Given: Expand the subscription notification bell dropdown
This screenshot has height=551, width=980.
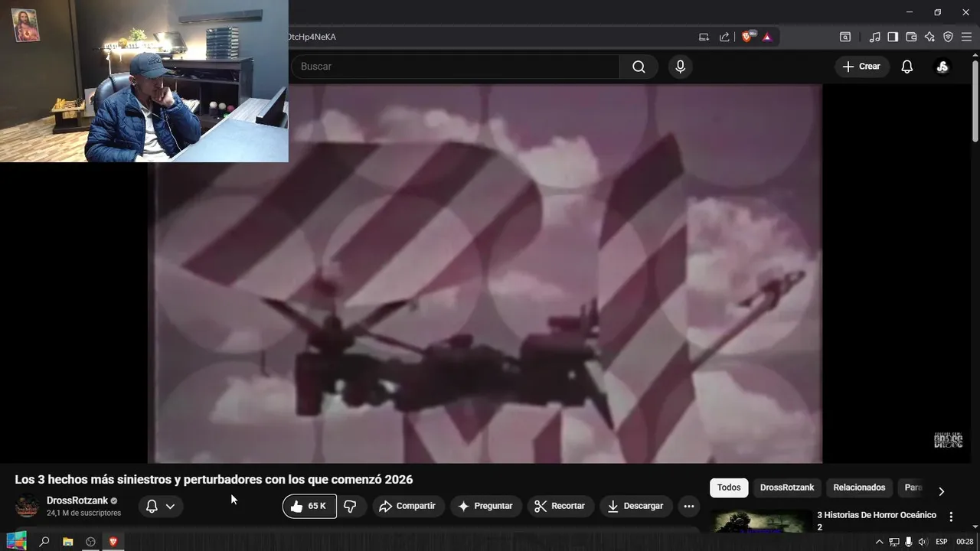Looking at the screenshot, I should pyautogui.click(x=160, y=506).
